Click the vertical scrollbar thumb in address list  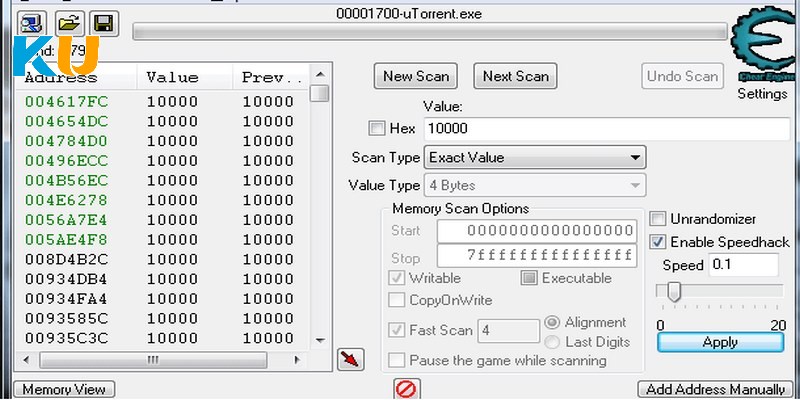320,93
